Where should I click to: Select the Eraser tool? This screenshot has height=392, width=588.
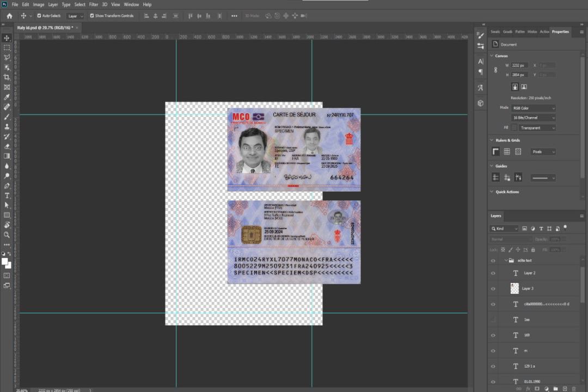click(x=7, y=146)
